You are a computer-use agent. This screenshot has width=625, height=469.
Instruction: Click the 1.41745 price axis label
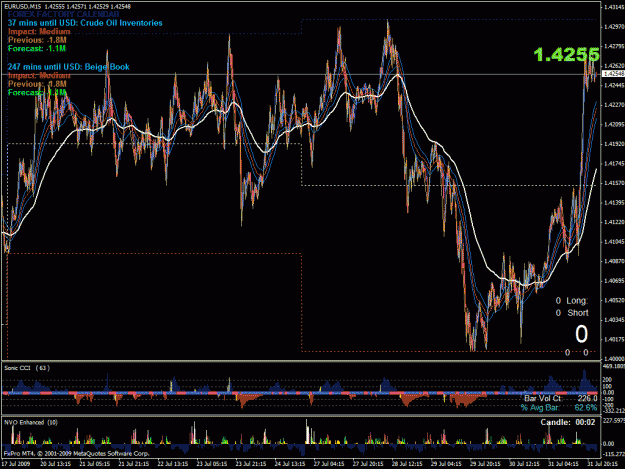click(x=614, y=163)
